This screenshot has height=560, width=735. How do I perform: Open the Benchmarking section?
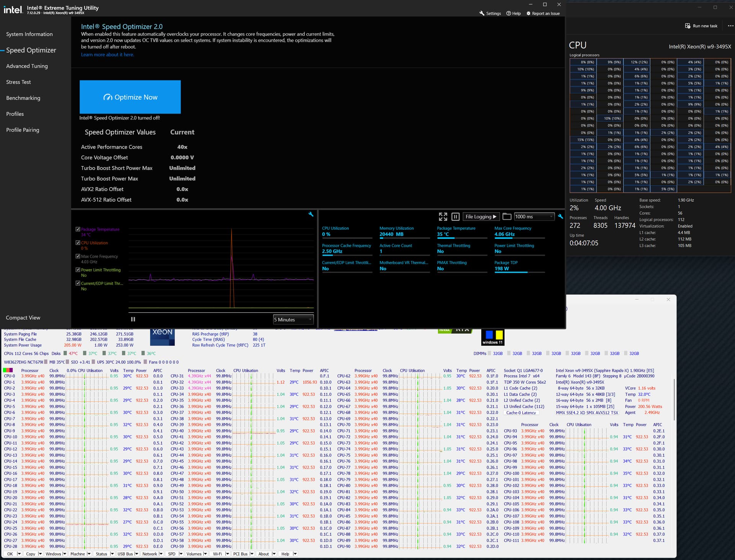23,98
